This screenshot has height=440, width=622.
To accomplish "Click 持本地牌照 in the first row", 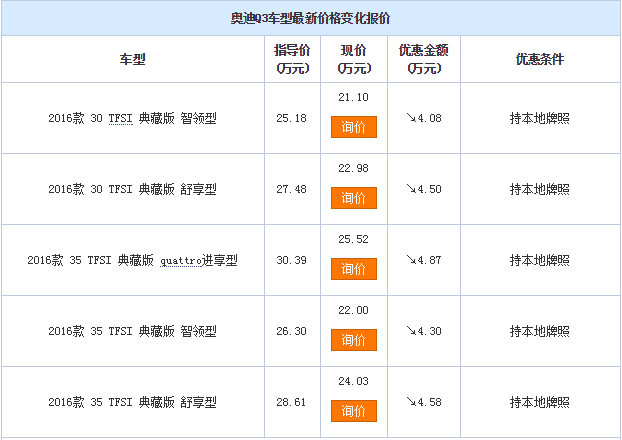I will coord(540,118).
